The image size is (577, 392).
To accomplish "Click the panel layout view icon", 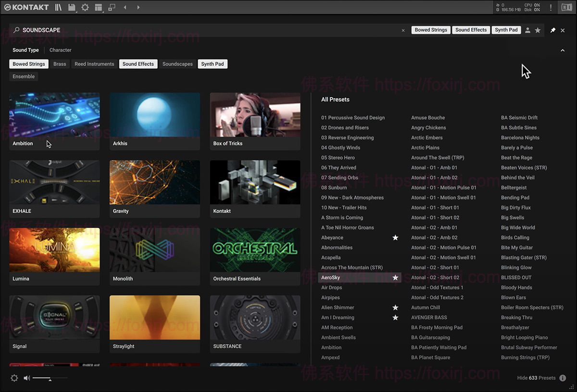I will click(99, 7).
